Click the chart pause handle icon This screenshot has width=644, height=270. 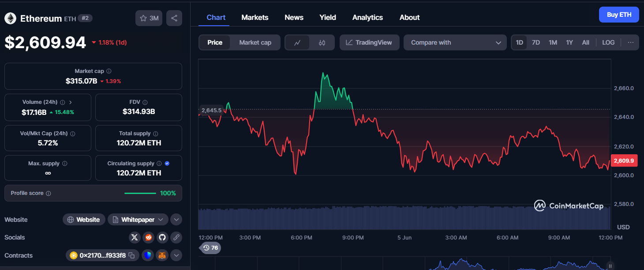pos(610,266)
